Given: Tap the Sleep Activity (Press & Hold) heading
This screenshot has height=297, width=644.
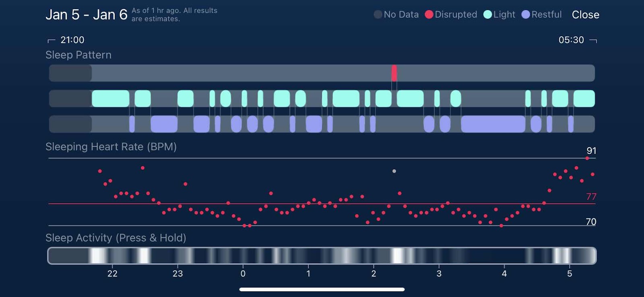Looking at the screenshot, I should point(116,238).
